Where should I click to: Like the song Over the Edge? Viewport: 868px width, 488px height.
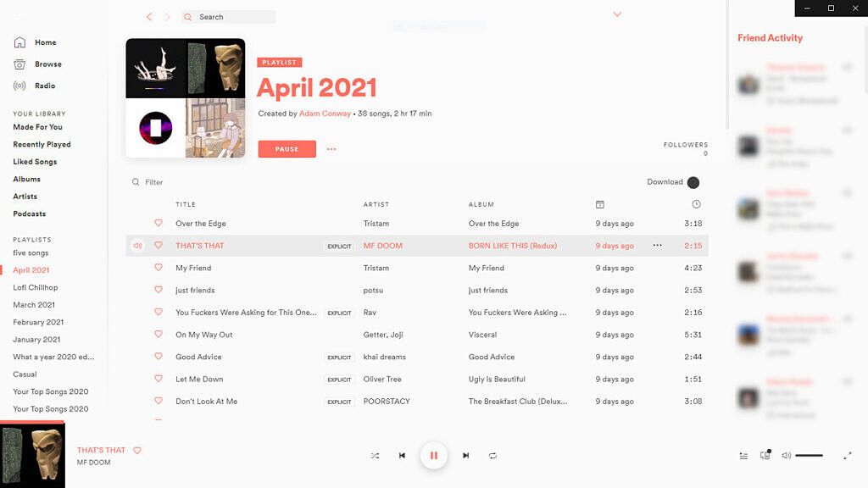[159, 223]
